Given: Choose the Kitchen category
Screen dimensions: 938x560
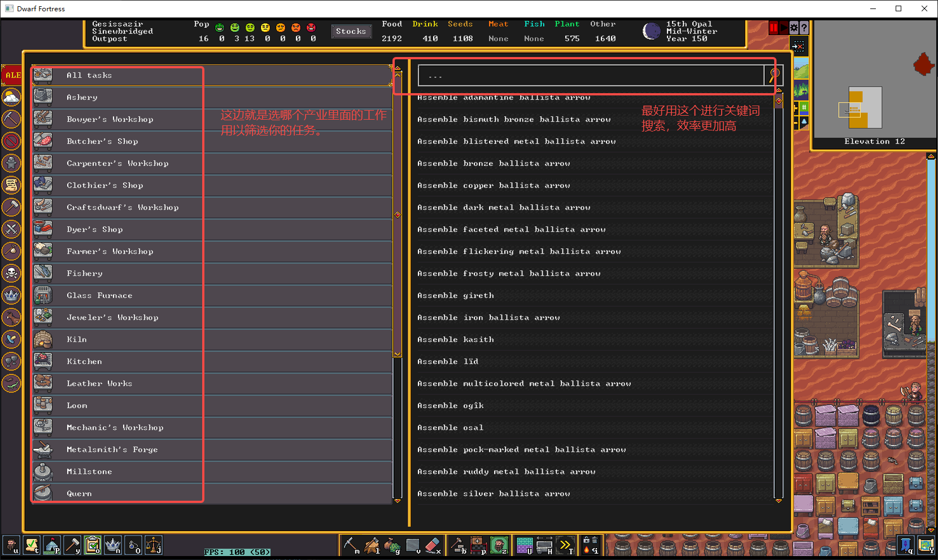Looking at the screenshot, I should [x=212, y=361].
